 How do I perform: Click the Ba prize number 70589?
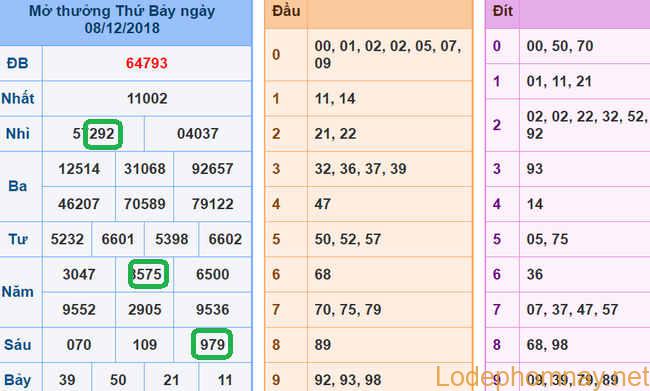point(145,204)
